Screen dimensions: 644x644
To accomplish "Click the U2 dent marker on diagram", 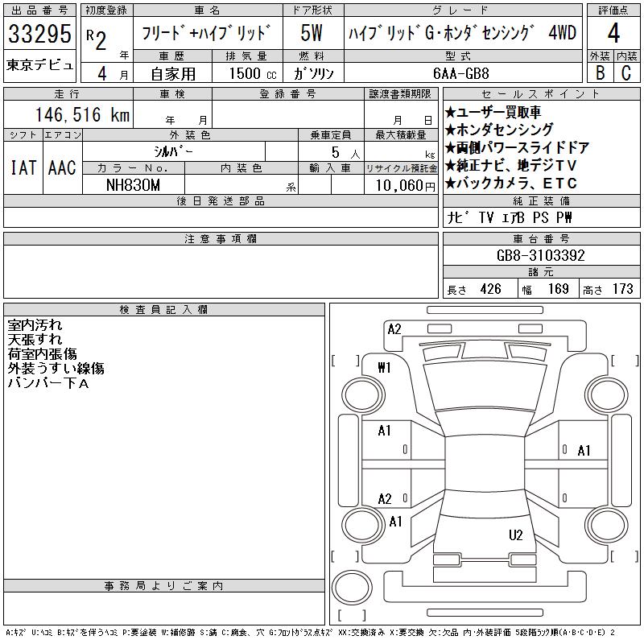I will point(516,535).
